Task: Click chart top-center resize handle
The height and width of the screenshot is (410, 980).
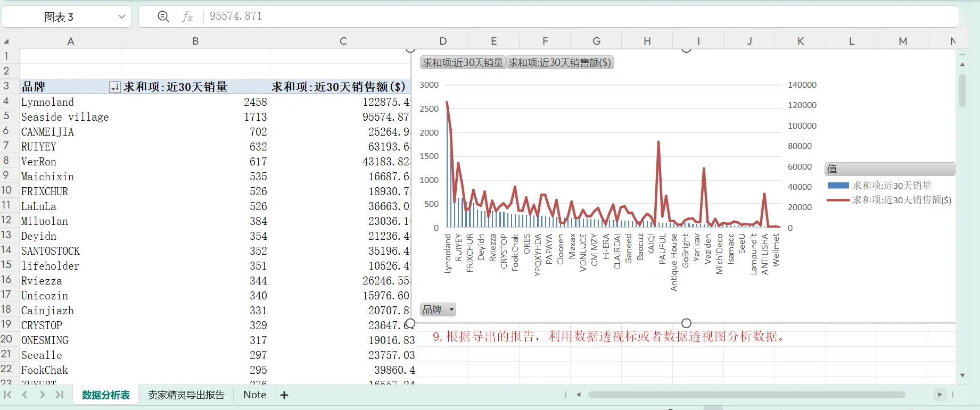Action: 686,49
